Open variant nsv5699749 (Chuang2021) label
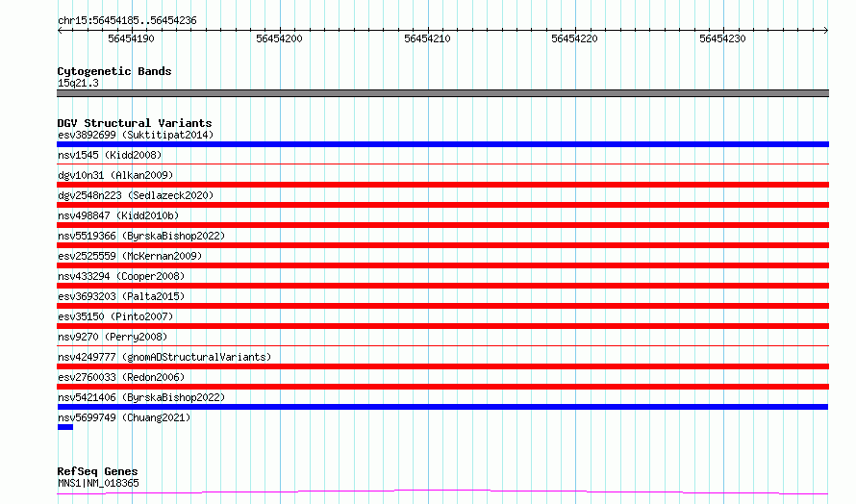This screenshot has width=856, height=504. (124, 417)
